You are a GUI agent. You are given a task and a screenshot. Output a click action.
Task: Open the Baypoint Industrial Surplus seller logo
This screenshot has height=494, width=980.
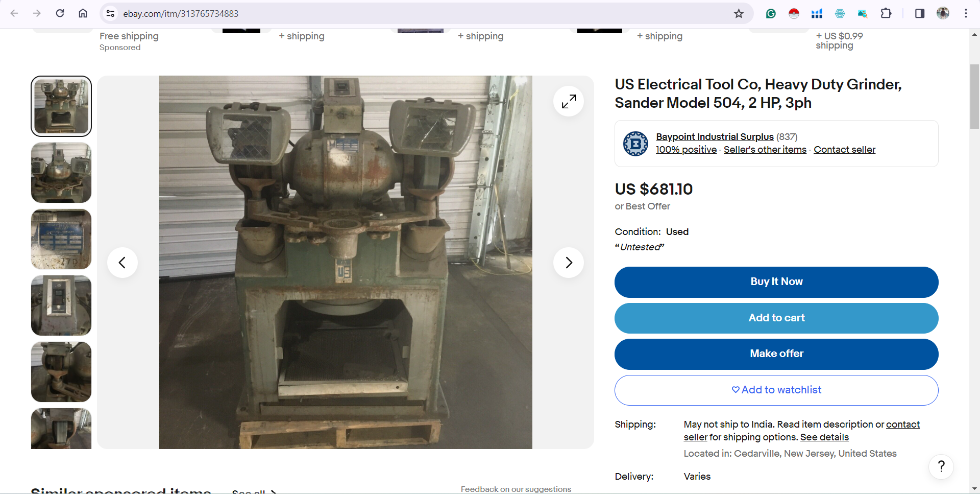pos(635,144)
